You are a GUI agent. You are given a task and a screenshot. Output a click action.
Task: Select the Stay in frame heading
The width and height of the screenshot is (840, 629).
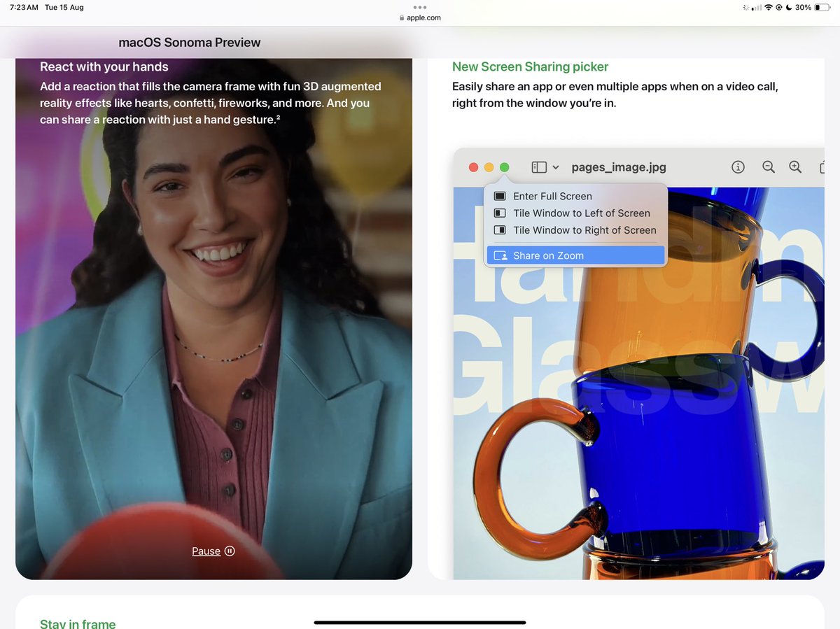[x=78, y=623]
